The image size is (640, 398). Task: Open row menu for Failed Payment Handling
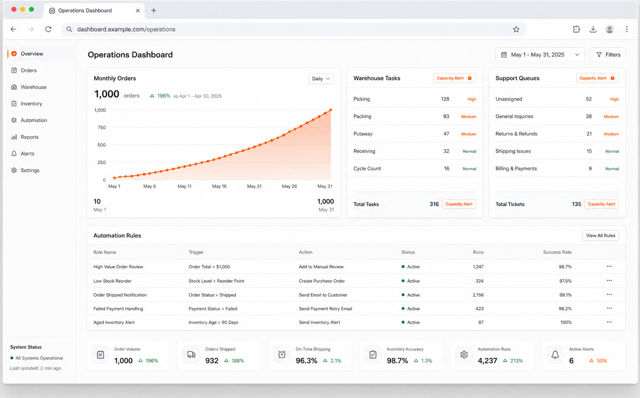(x=609, y=309)
